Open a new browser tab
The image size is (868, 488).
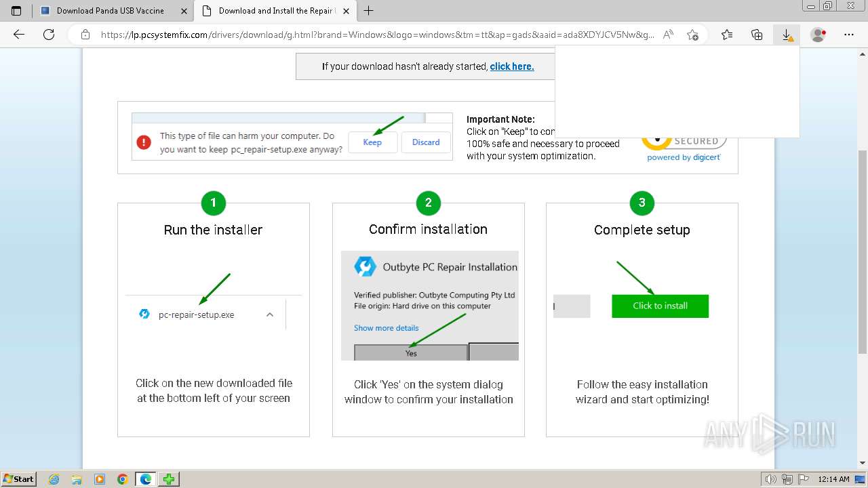369,11
